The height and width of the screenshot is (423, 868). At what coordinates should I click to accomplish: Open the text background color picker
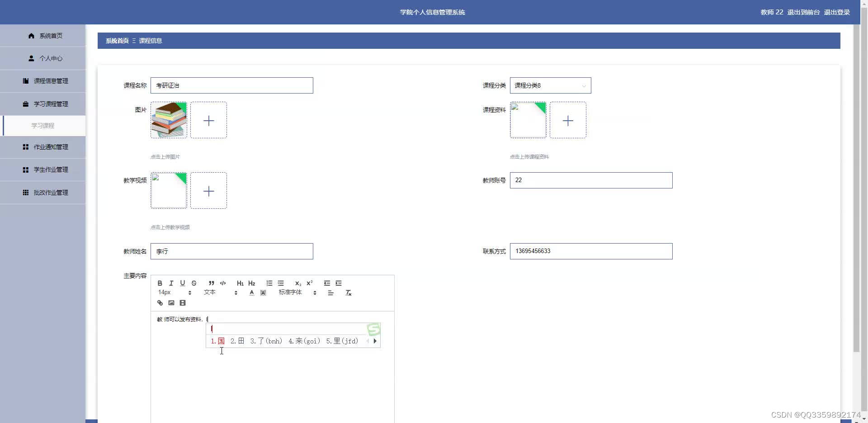pos(263,293)
